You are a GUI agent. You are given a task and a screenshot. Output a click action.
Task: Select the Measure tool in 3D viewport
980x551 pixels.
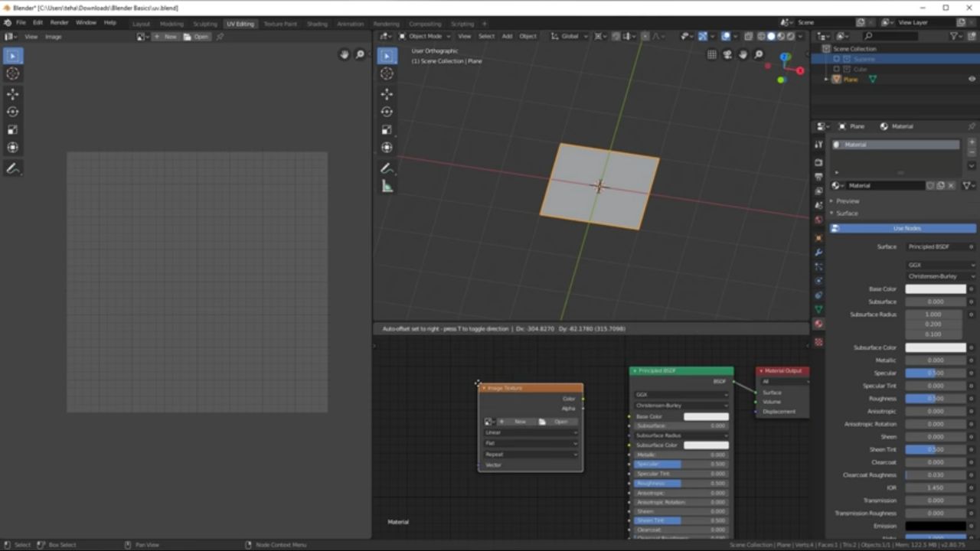(x=387, y=186)
